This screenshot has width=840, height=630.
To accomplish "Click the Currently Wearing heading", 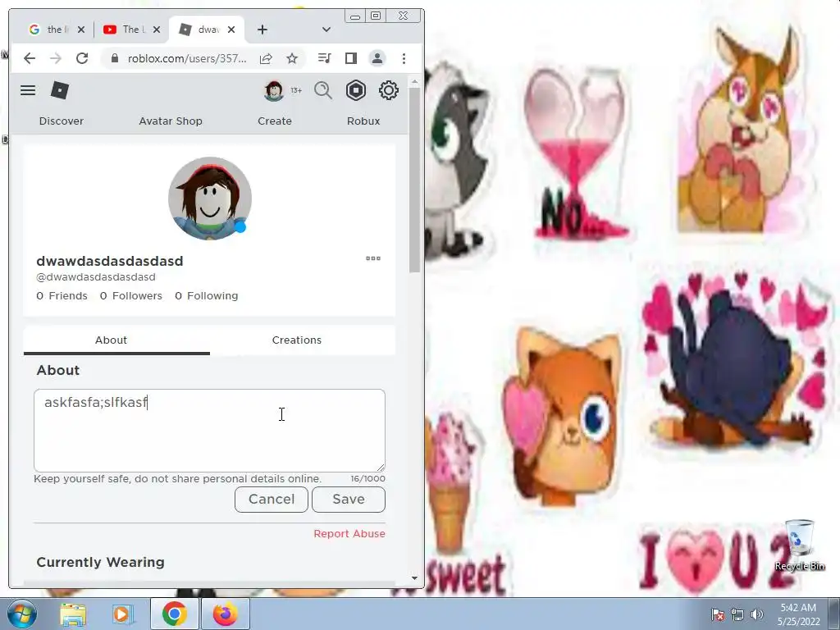I will click(x=100, y=562).
